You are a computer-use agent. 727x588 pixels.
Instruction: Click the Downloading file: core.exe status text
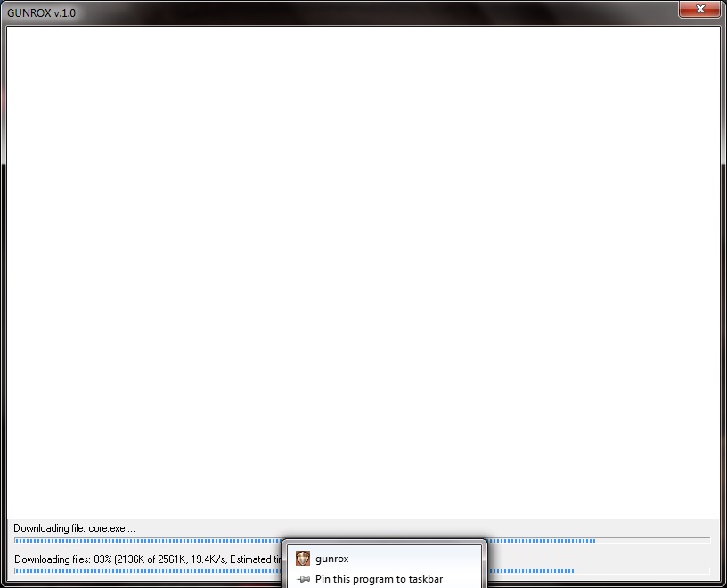coord(74,528)
